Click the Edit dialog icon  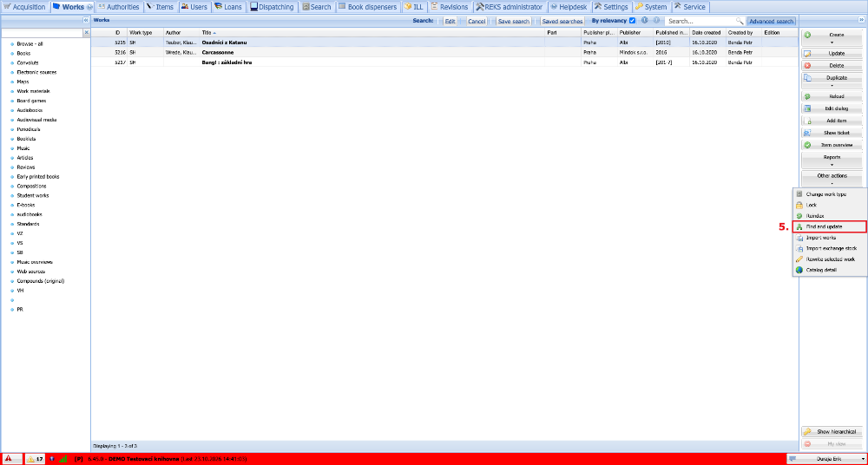807,108
